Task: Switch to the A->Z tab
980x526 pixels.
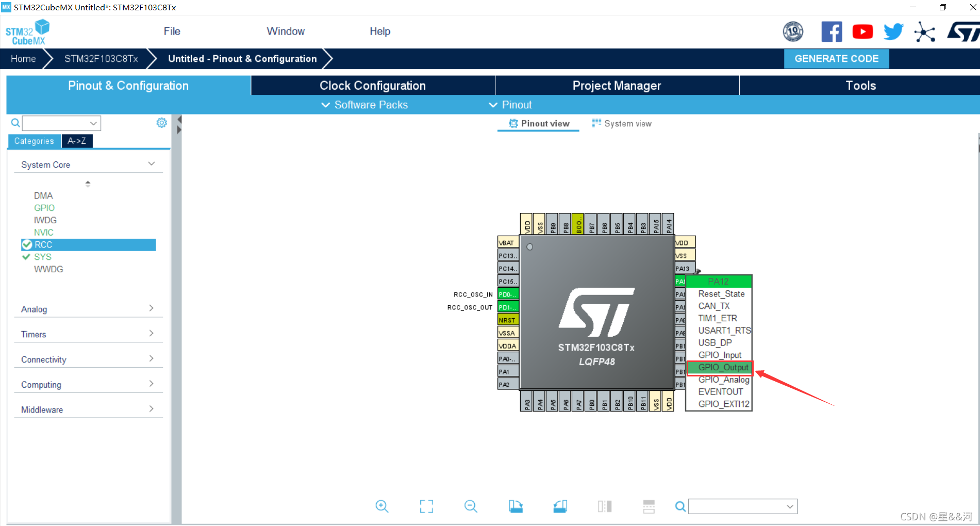Action: 77,141
